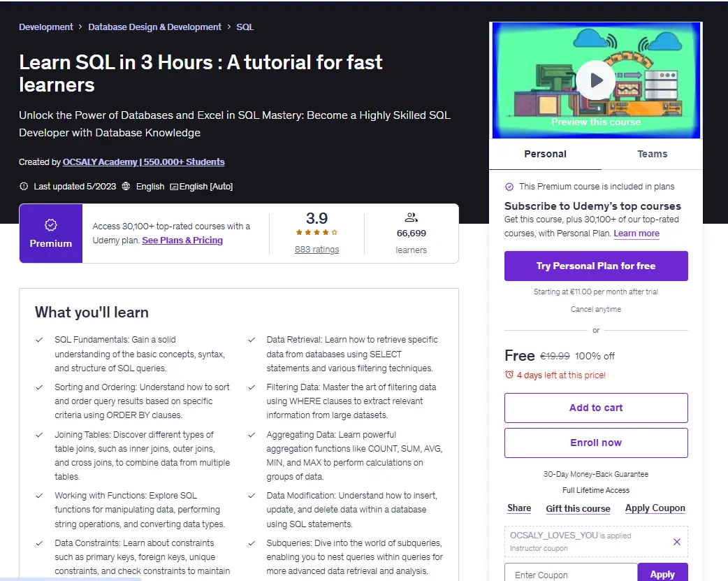Click the learners people icon
This screenshot has height=581, width=728.
[411, 217]
